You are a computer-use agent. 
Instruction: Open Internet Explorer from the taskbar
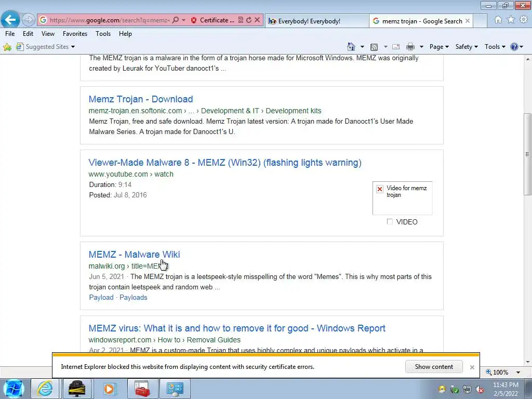[45, 389]
